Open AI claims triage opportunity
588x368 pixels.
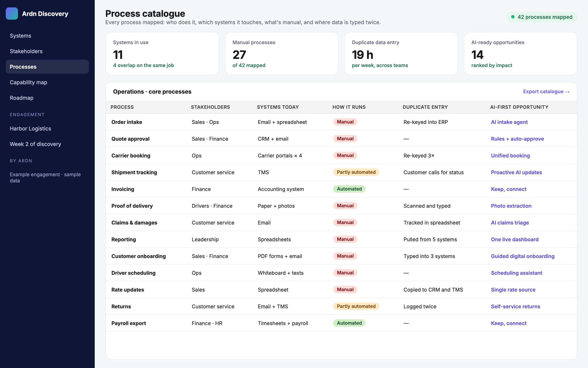(x=510, y=223)
